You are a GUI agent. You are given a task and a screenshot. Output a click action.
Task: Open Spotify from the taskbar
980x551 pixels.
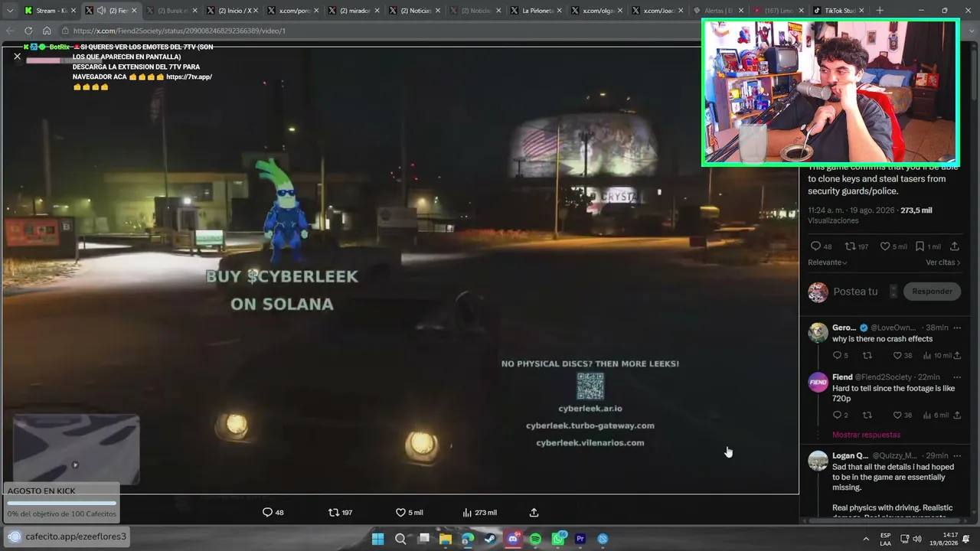coord(535,539)
